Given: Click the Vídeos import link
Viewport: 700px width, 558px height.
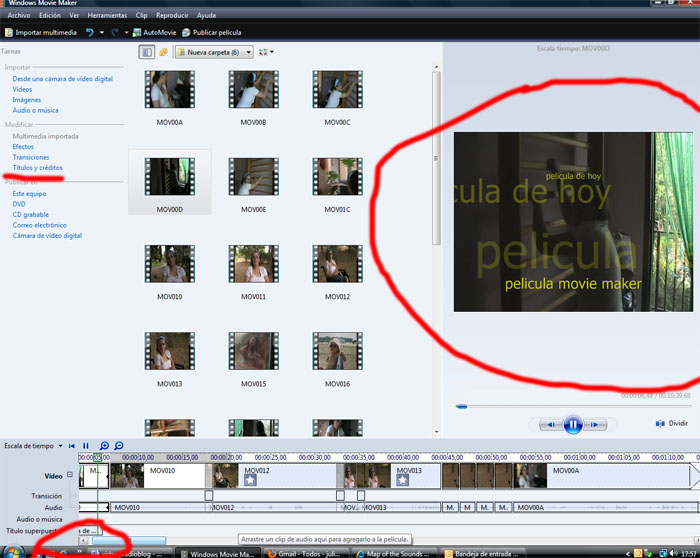Looking at the screenshot, I should (22, 89).
